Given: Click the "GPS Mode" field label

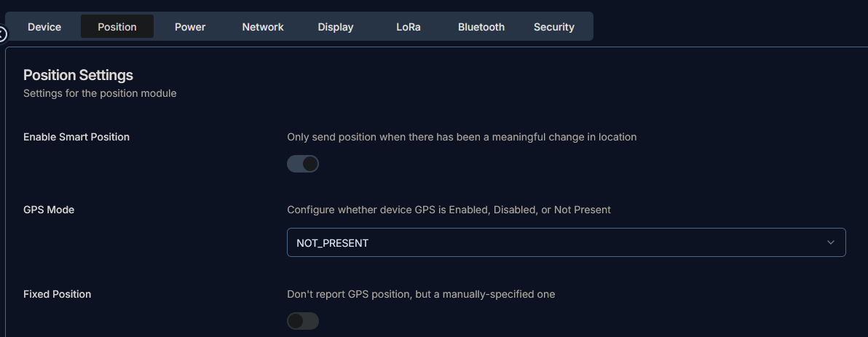Looking at the screenshot, I should pyautogui.click(x=49, y=210).
